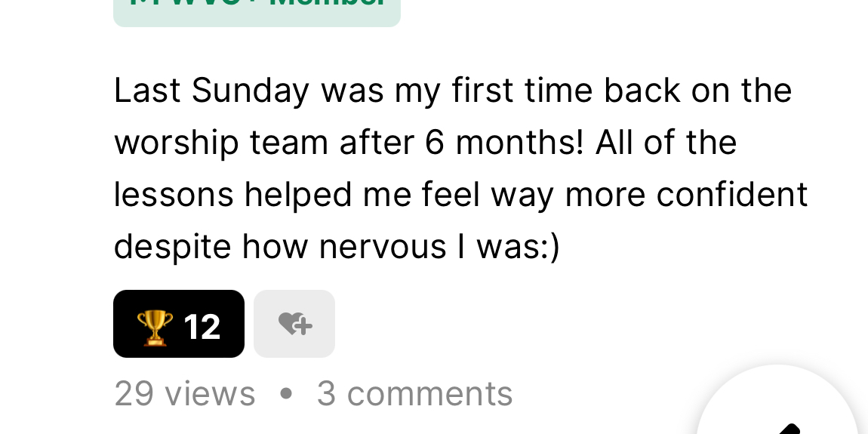This screenshot has height=434, width=868.
Task: Open the reaction picker next to trophy
Action: point(294,324)
